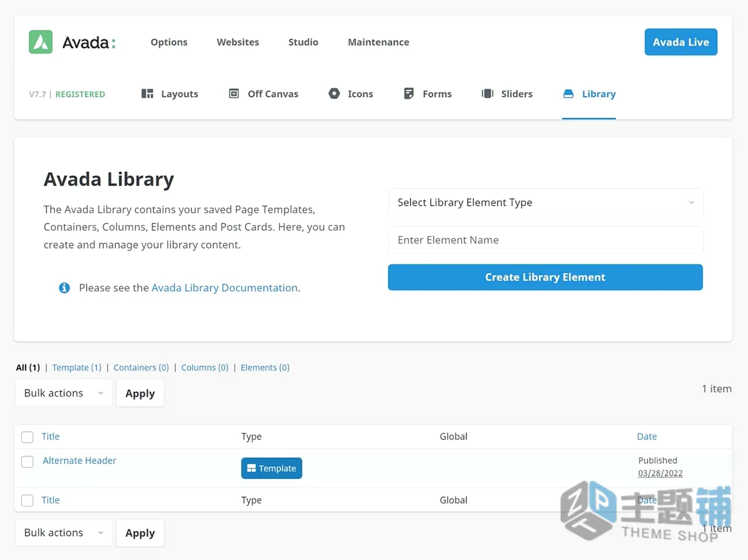Open the Options menu
Viewport: 748px width, 560px height.
(x=169, y=42)
